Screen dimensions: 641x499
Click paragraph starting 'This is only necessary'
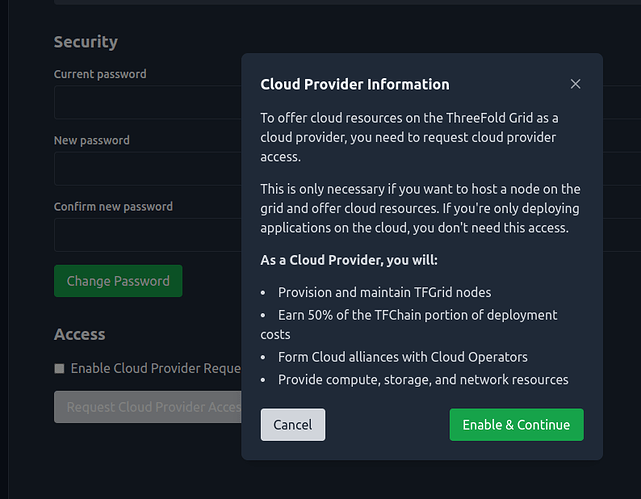420,208
